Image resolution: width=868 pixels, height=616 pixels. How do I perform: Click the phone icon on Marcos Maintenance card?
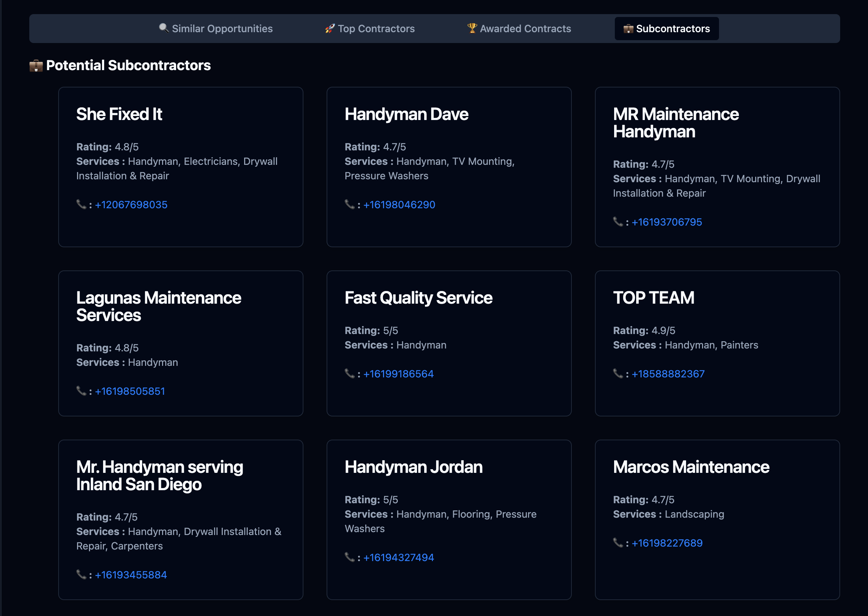pos(618,543)
